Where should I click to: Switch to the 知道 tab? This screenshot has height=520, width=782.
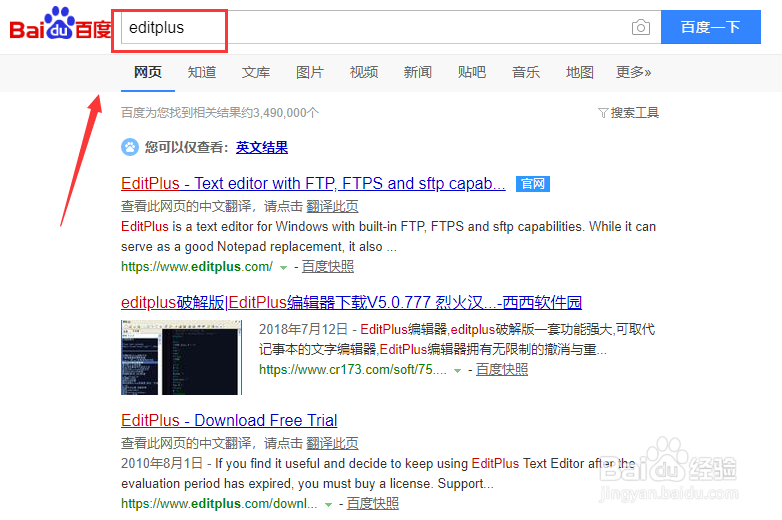(201, 72)
